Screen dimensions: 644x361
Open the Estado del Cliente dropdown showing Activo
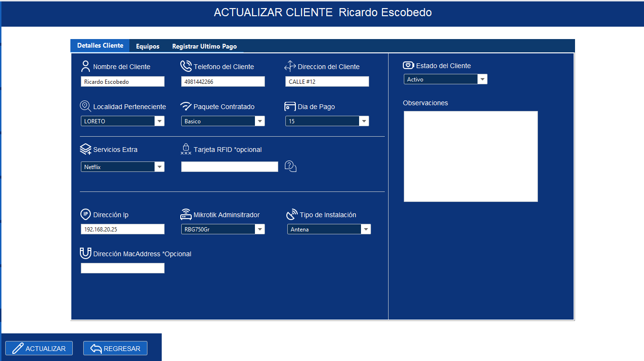pos(483,79)
